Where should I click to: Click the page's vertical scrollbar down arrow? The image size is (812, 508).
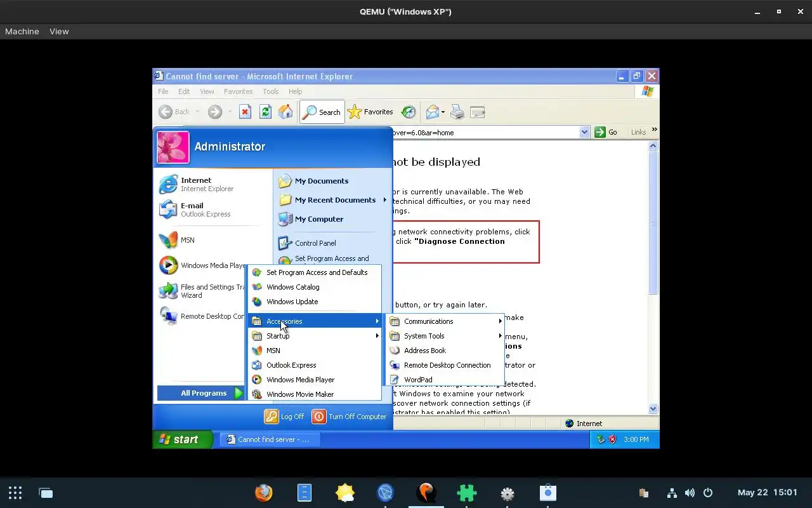[653, 409]
